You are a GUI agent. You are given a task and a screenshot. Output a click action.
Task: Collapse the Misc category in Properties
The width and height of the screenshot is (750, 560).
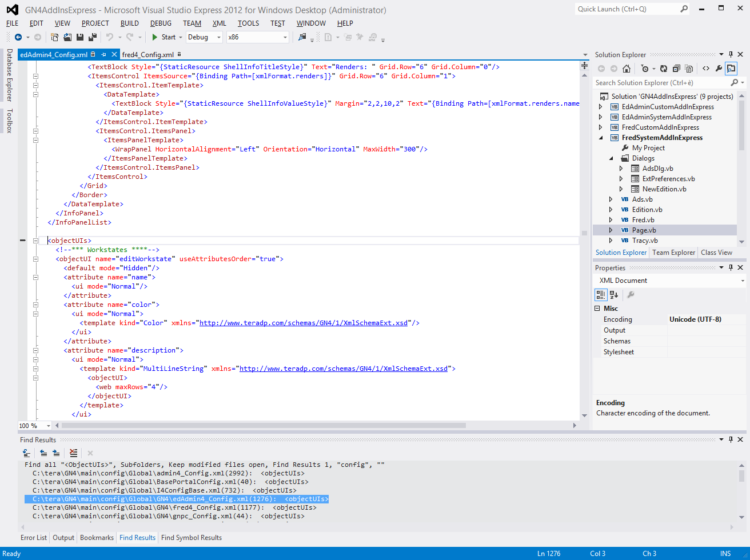click(x=598, y=309)
